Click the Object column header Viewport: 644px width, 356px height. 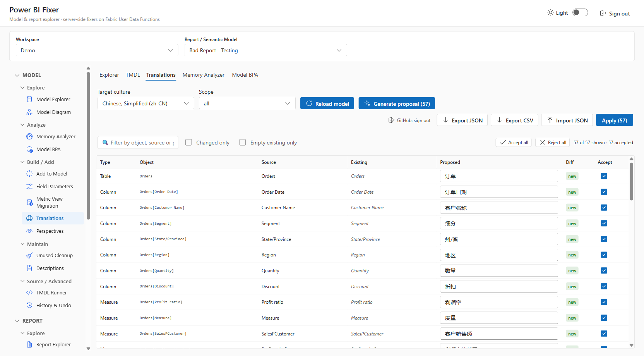tap(147, 162)
